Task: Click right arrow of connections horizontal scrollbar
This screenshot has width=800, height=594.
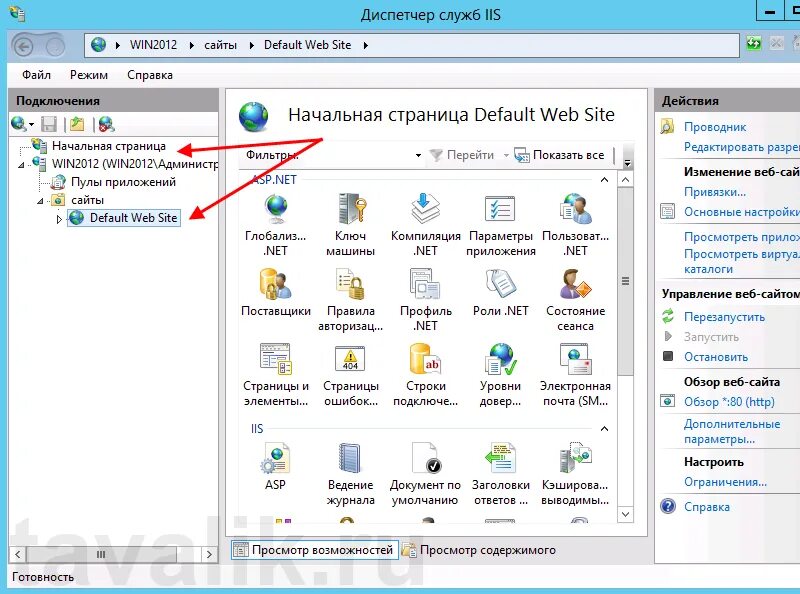Action: tap(209, 554)
